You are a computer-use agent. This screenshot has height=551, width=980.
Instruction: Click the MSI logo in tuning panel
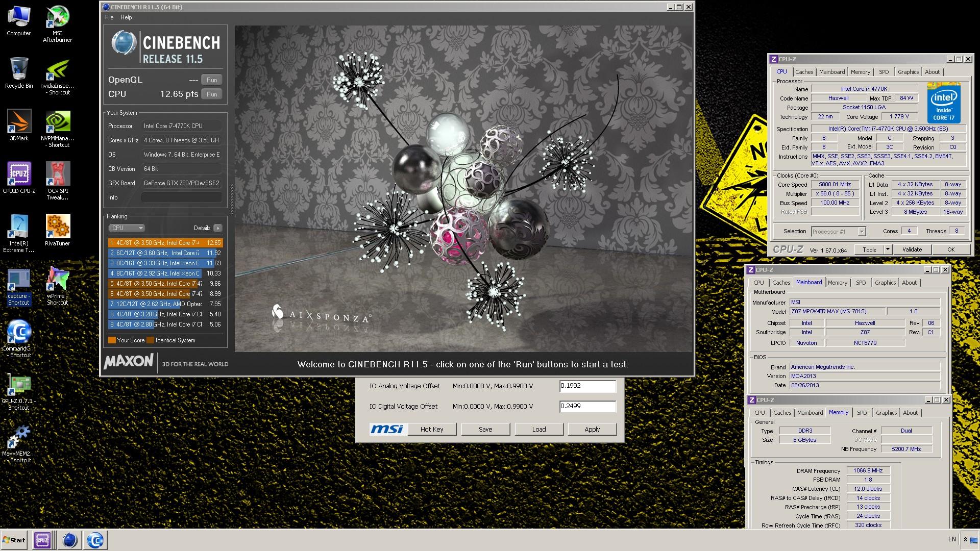(x=387, y=430)
